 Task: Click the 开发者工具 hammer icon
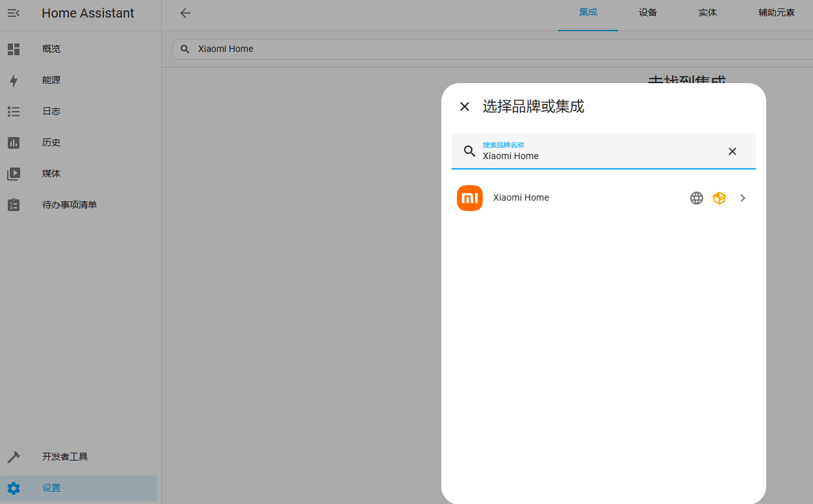[x=14, y=457]
